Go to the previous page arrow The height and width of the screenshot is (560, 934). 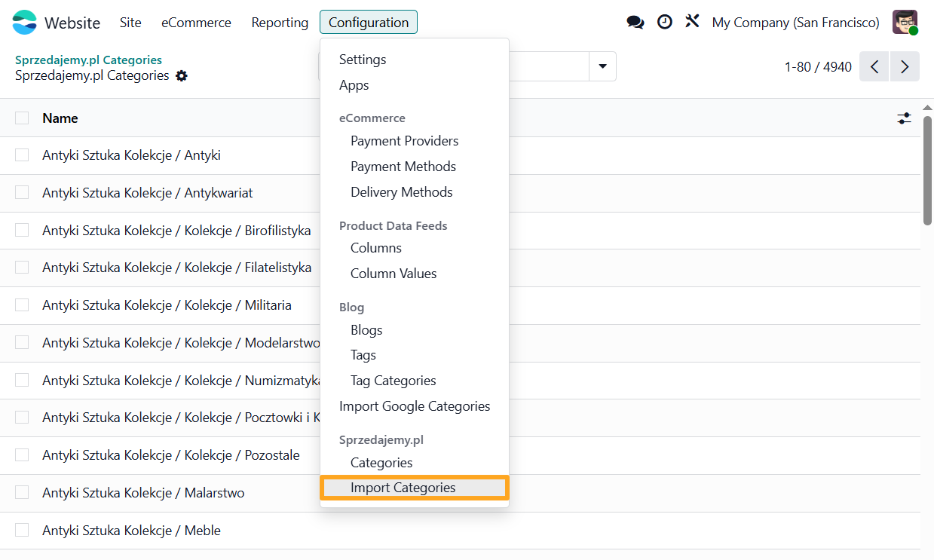[x=874, y=66]
